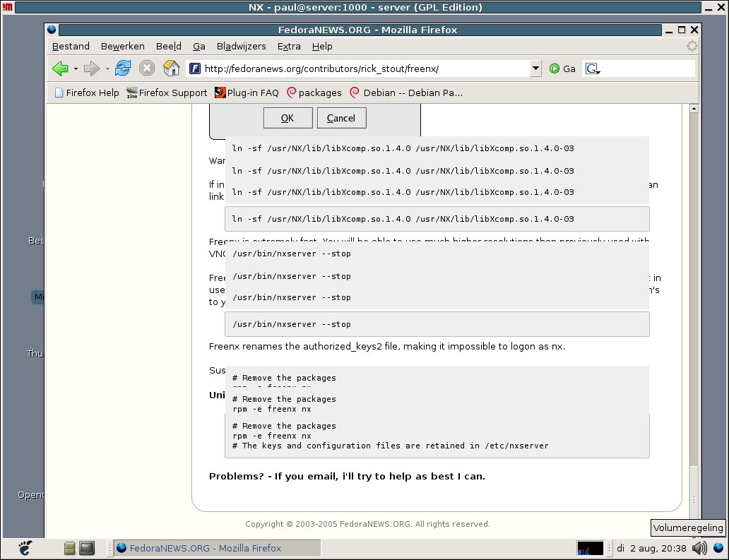Screen dimensions: 729x560
Task: Click the Firefox activity throbber icon
Action: pos(692,46)
